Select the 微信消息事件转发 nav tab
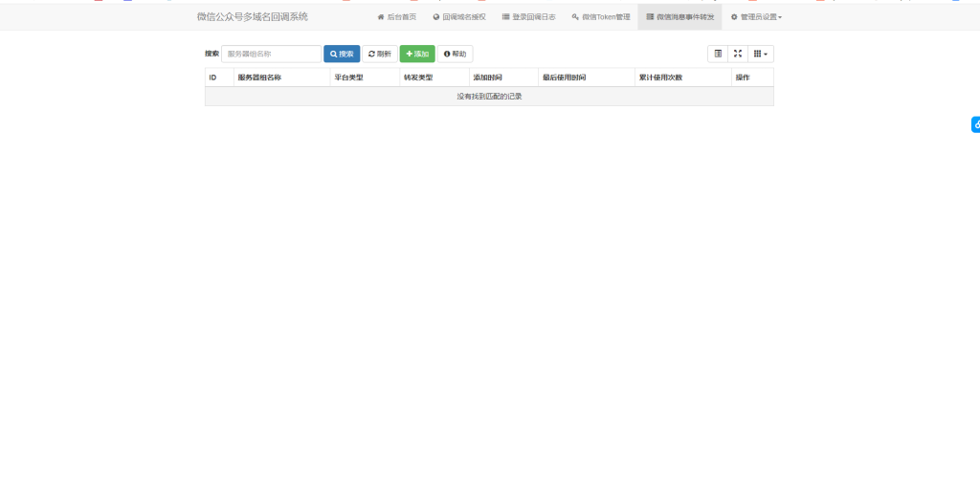Screen dimensions: 980x488 (x=680, y=17)
